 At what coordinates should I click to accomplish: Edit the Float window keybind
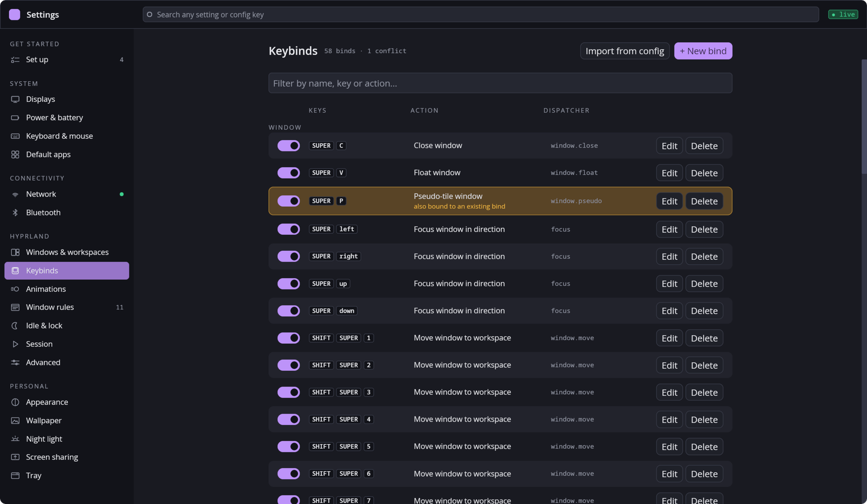click(x=669, y=173)
